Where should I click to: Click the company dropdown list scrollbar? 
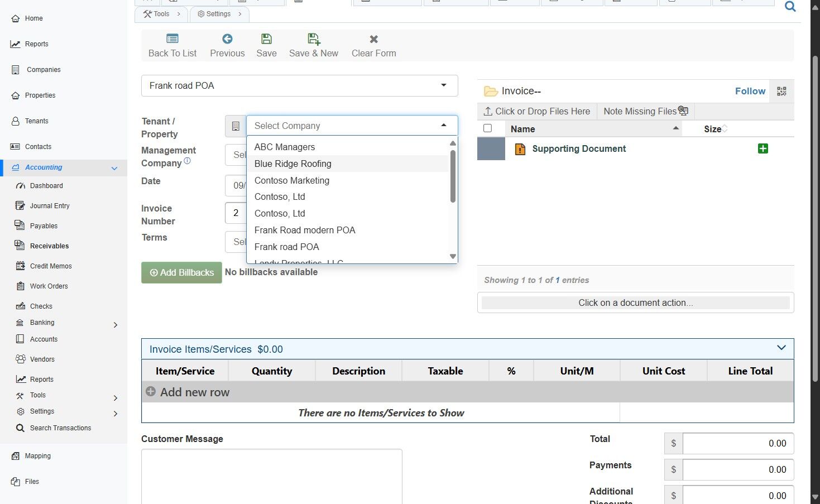(453, 176)
